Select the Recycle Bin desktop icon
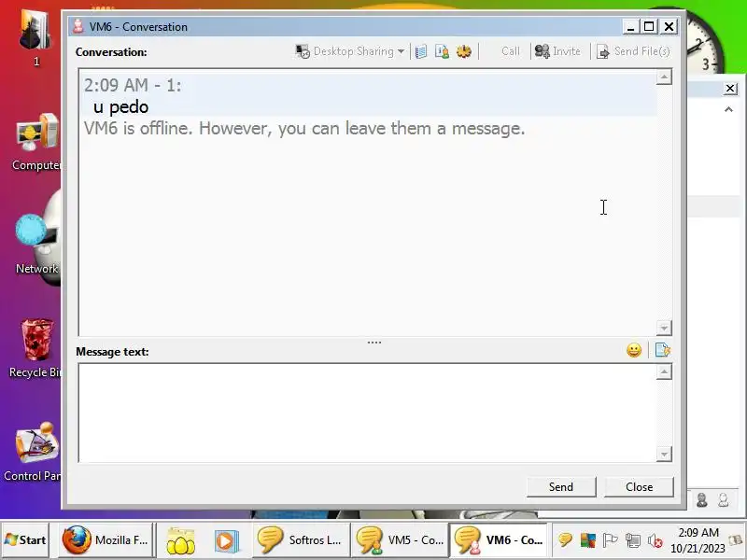This screenshot has height=560, width=747. coord(36,348)
